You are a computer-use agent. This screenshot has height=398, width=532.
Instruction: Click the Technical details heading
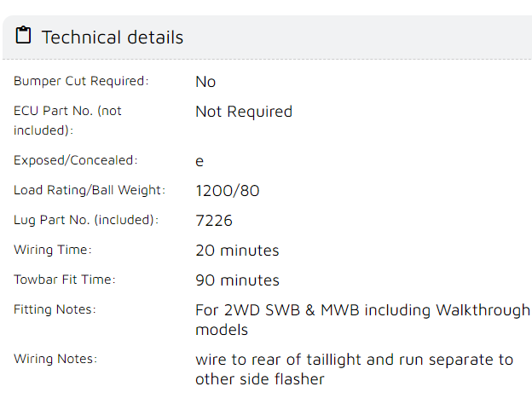113,37
